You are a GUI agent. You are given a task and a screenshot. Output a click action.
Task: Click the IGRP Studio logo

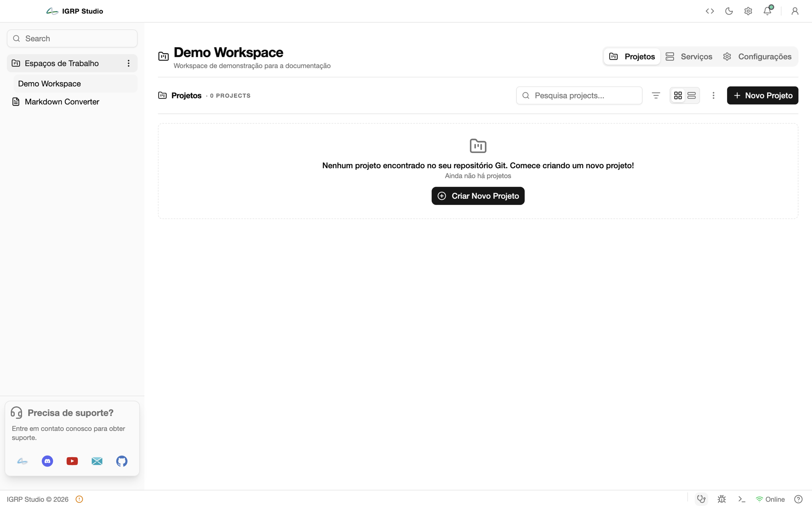click(75, 11)
